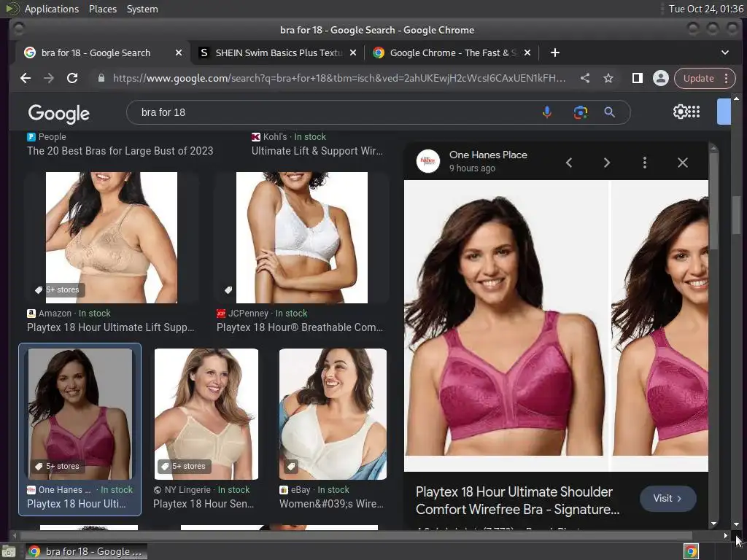The image size is (747, 560).
Task: Open the Places menu
Action: point(103,9)
